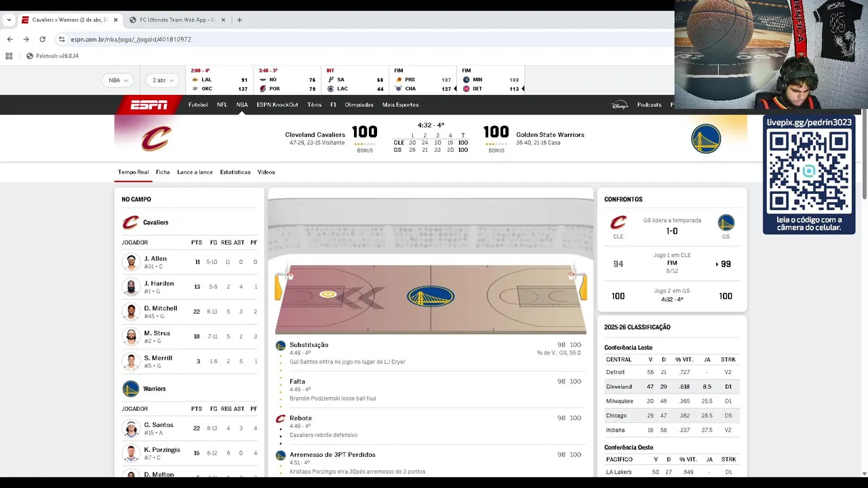Open the NBA league dropdown
The width and height of the screenshot is (868, 488).
point(117,80)
